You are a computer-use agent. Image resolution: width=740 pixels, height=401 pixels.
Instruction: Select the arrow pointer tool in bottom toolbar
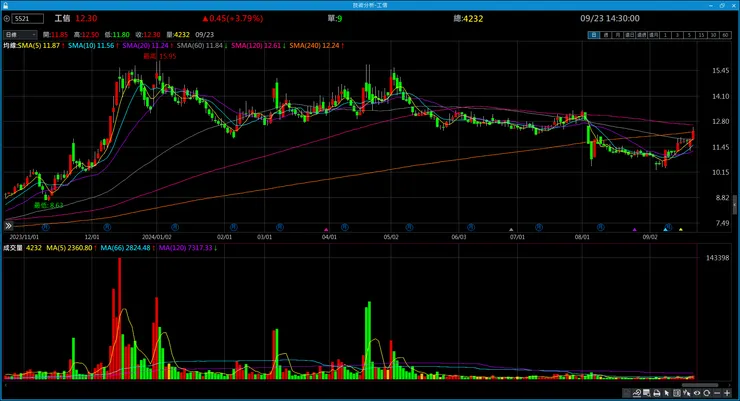666,393
